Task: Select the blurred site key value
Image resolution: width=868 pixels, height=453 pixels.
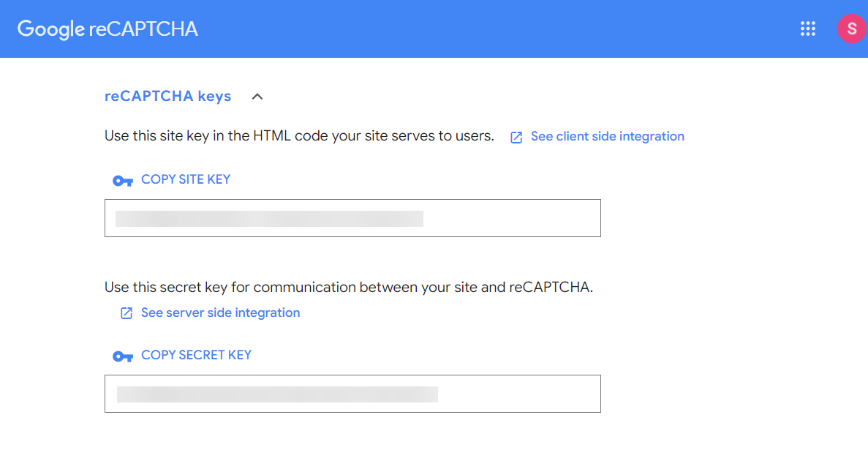Action: click(x=269, y=219)
